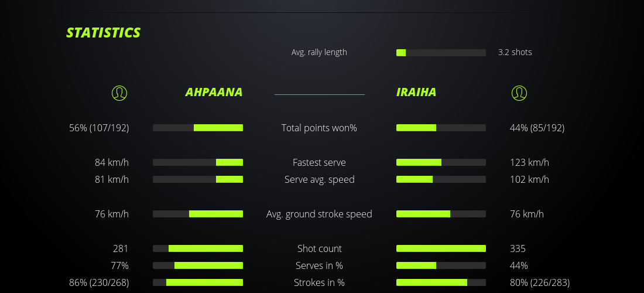The height and width of the screenshot is (293, 644).
Task: Click the Shot count label
Action: [x=319, y=248]
